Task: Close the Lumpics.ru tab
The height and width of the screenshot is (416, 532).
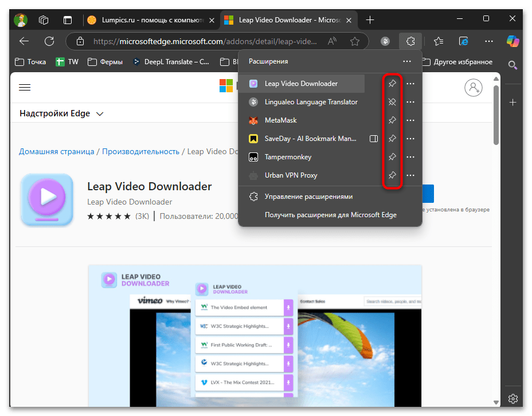Action: pos(212,21)
